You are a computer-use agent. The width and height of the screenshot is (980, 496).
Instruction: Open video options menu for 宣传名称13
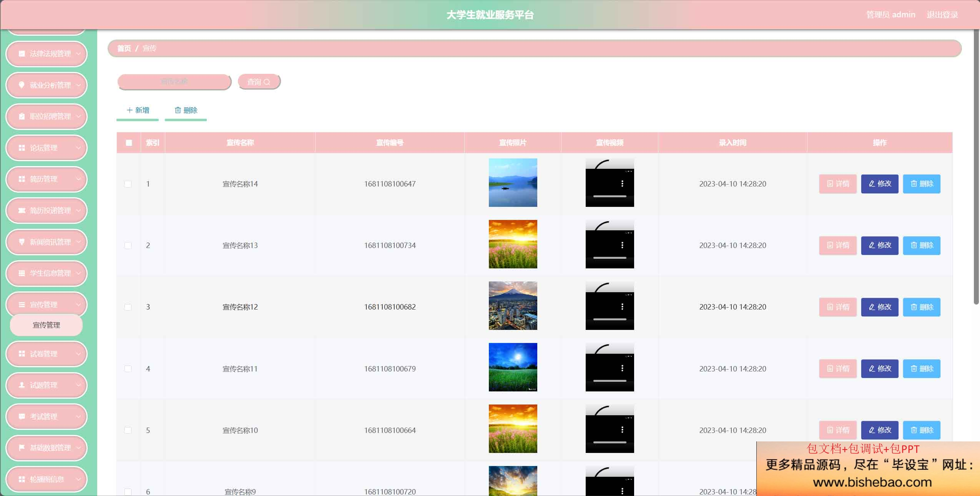(622, 245)
